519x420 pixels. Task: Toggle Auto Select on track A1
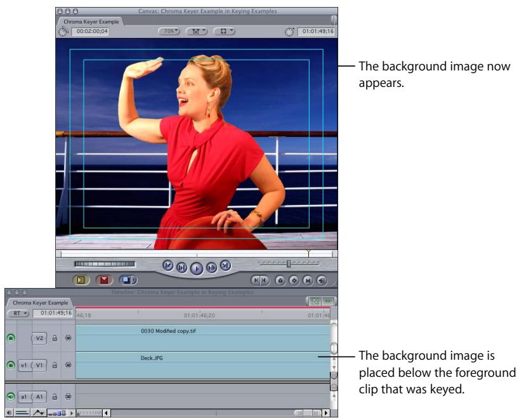click(x=68, y=397)
